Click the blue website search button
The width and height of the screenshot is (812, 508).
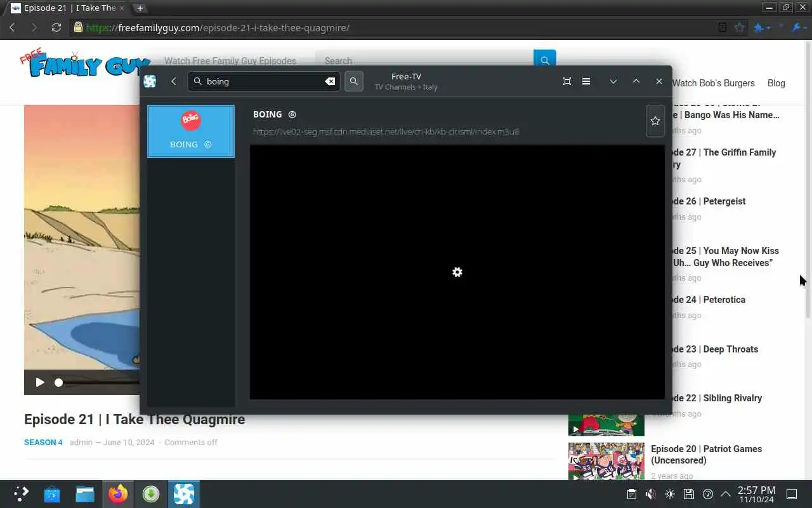545,61
